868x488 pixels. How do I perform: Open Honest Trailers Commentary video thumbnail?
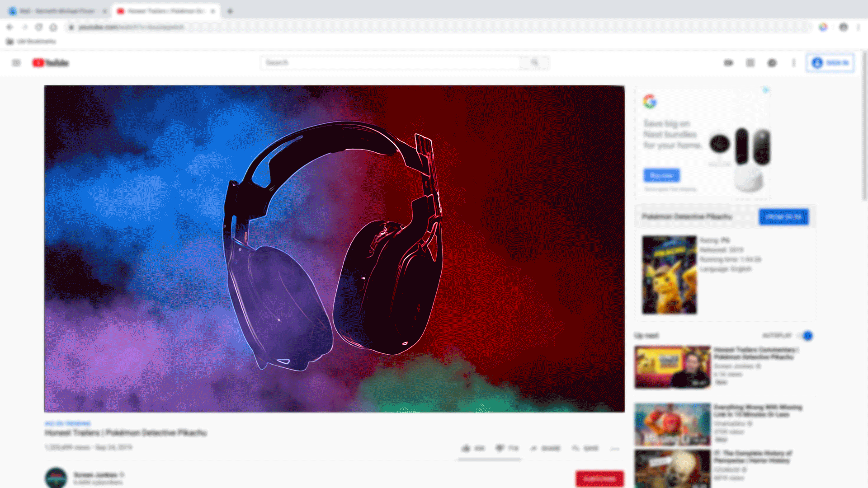(x=672, y=367)
